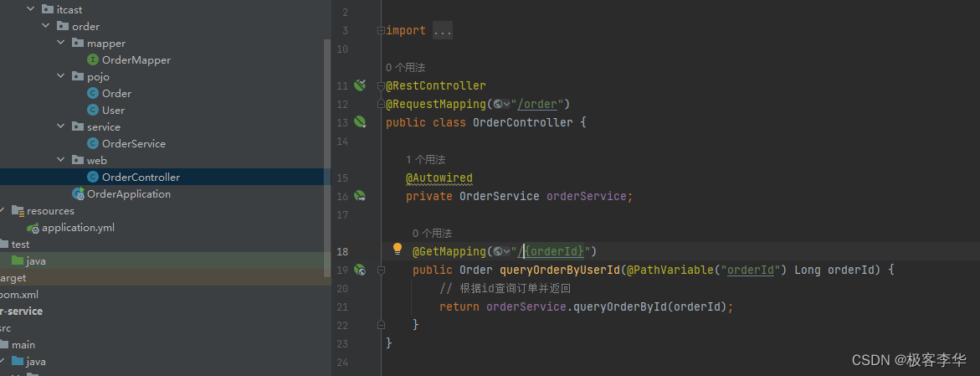Collapse the order package chevron

pos(46,26)
